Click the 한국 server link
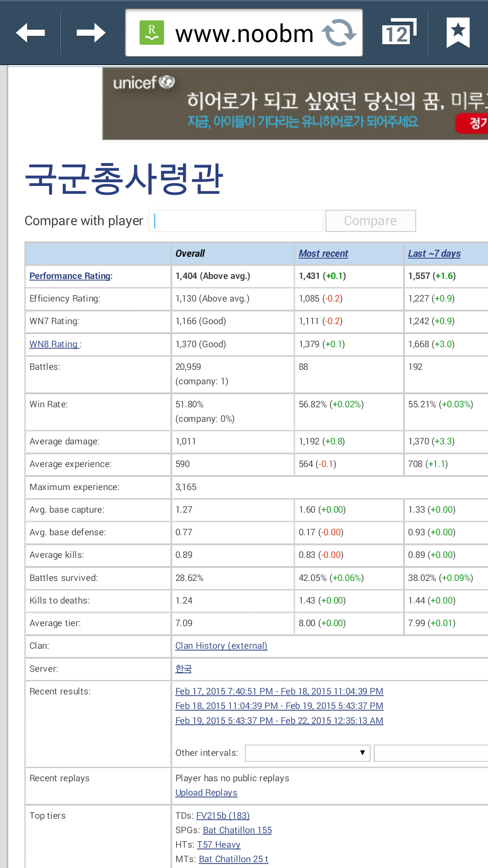The width and height of the screenshot is (488, 868). pyautogui.click(x=183, y=669)
